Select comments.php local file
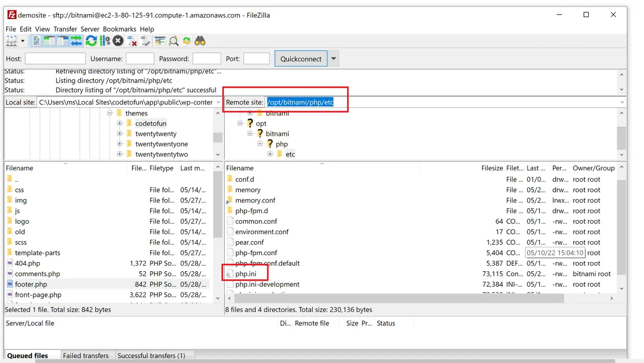The height and width of the screenshot is (363, 644). (37, 274)
